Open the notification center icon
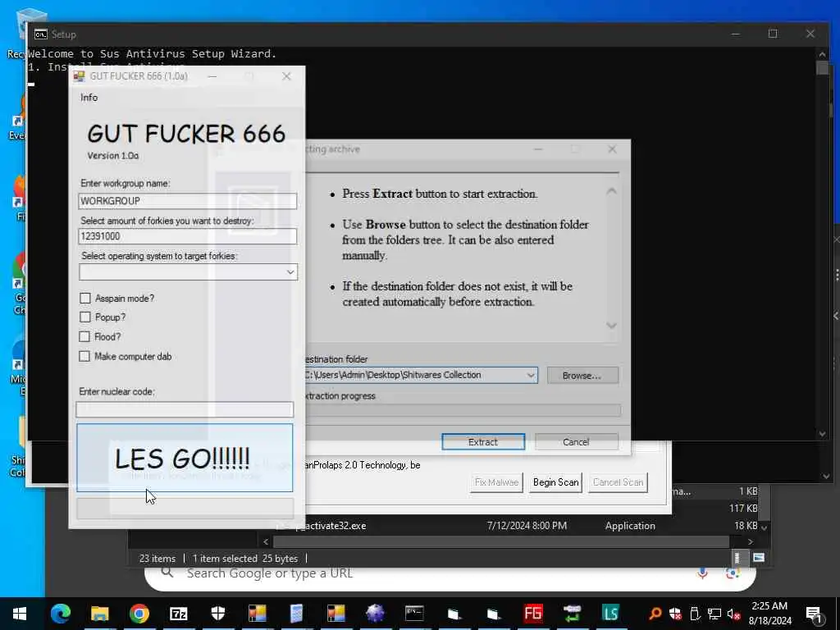Image resolution: width=840 pixels, height=630 pixels. [x=814, y=614]
